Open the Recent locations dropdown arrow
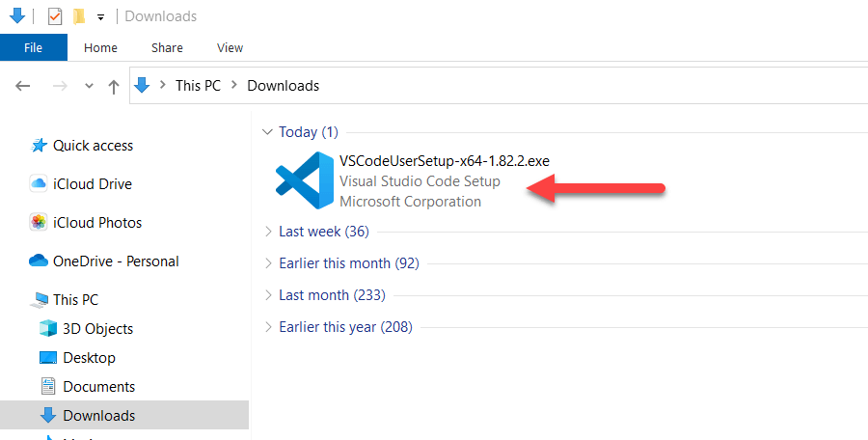 [x=90, y=86]
